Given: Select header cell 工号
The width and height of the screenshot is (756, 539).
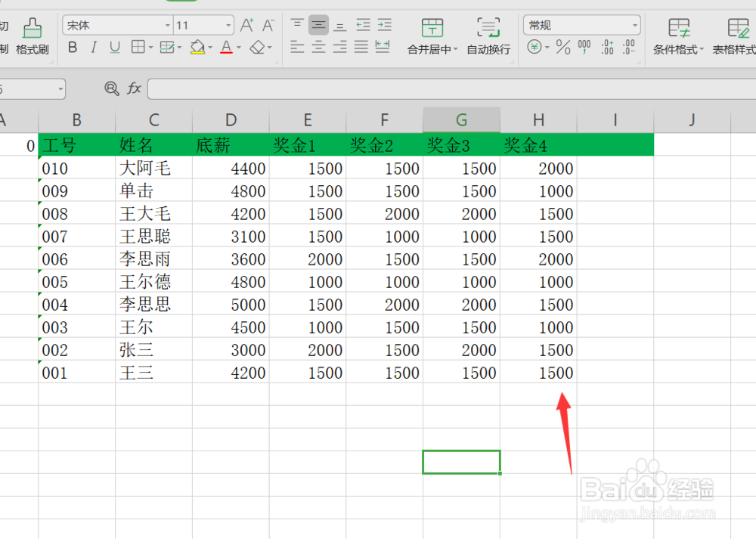Looking at the screenshot, I should (76, 144).
